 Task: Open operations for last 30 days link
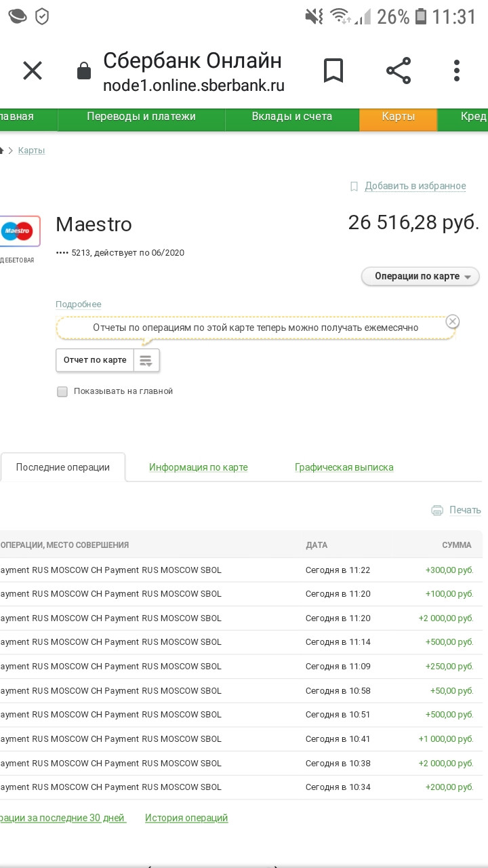[63, 818]
